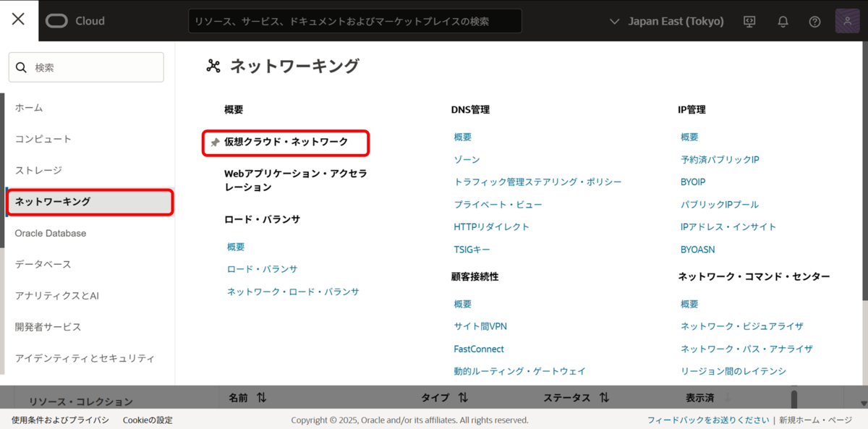Open the user profile avatar menu
This screenshot has width=868, height=429.
(847, 21)
